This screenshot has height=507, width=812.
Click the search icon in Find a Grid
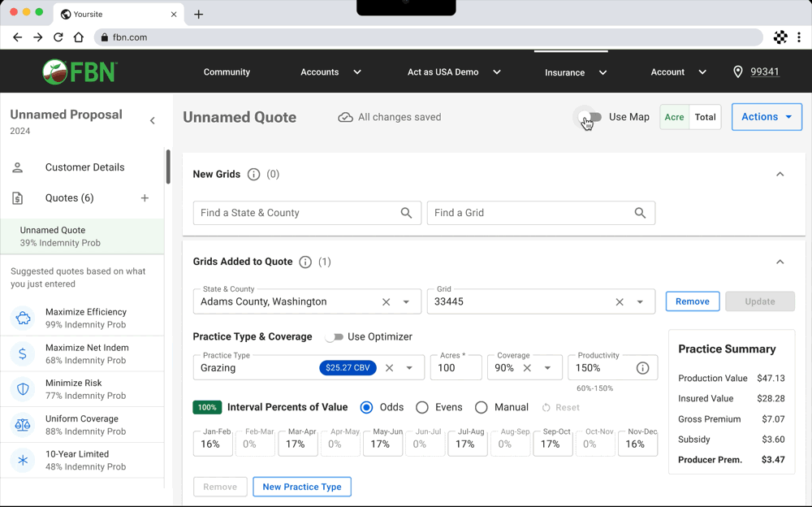pyautogui.click(x=640, y=213)
